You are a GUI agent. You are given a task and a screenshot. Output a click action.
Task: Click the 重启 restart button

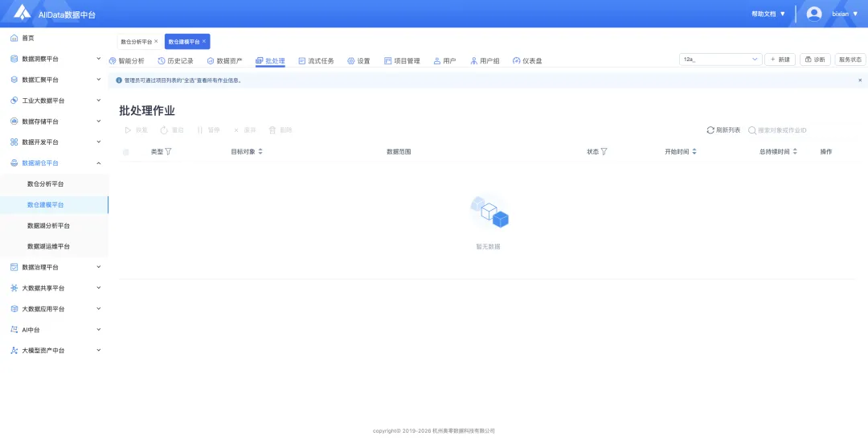pos(172,130)
